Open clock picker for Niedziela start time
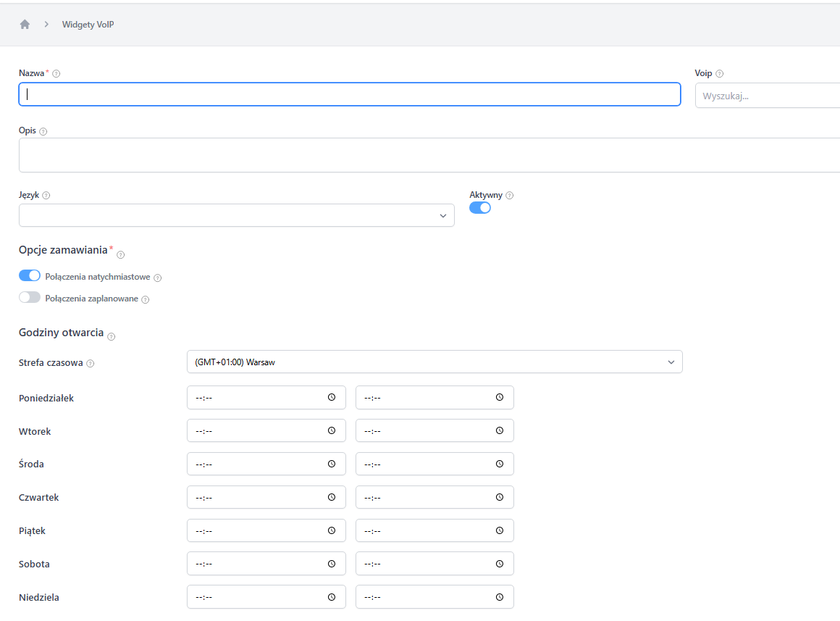 point(332,597)
